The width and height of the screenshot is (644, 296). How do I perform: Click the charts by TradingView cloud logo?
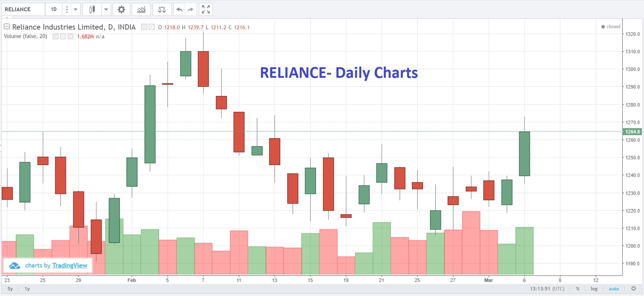point(14,266)
